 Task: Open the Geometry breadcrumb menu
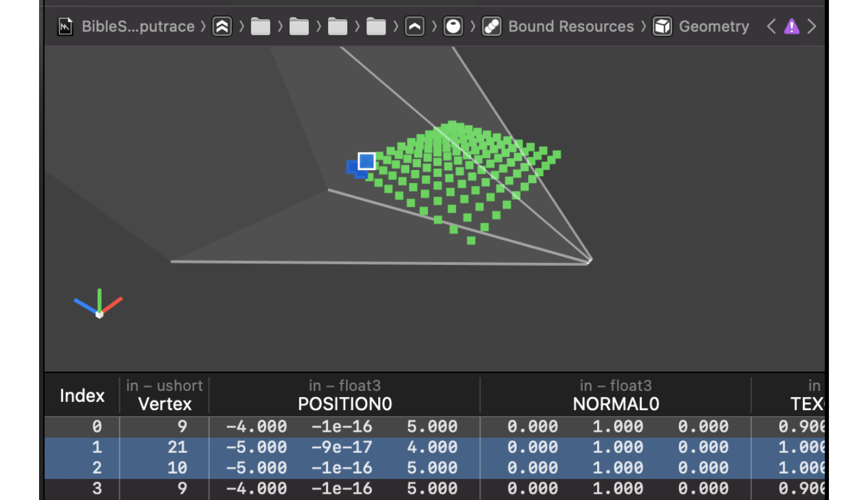714,26
